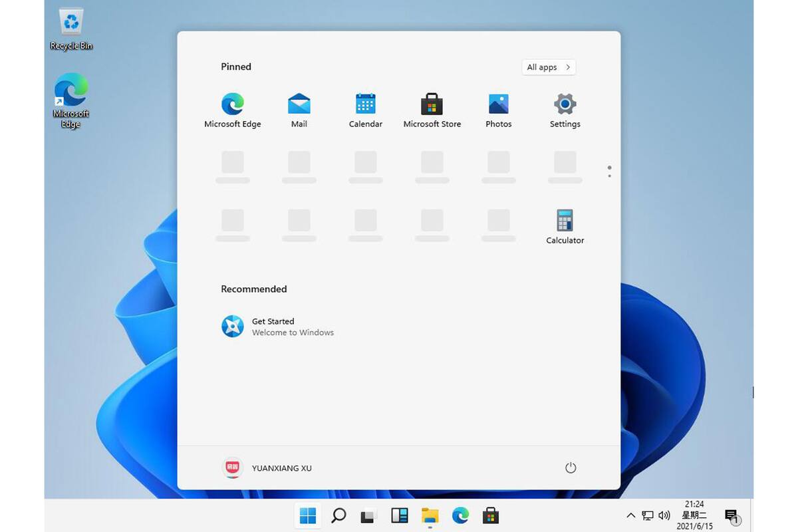Open Search from the taskbar
The height and width of the screenshot is (532, 798).
(338, 515)
